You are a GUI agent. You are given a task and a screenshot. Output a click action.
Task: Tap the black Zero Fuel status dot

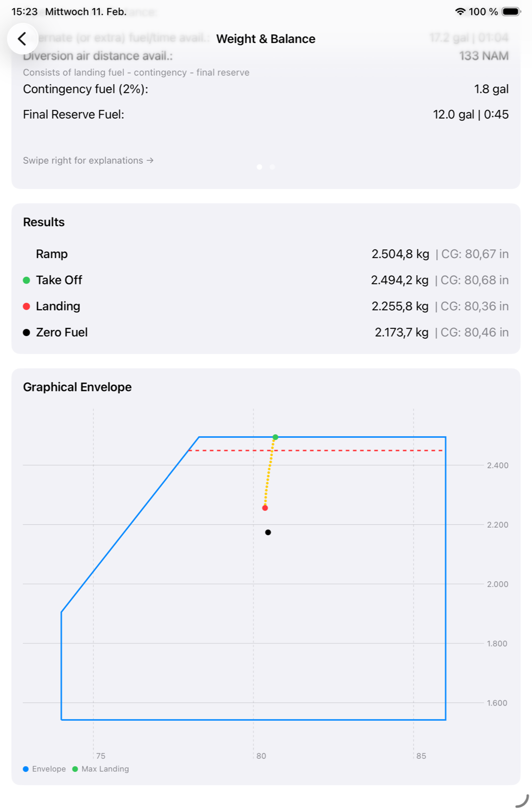26,332
